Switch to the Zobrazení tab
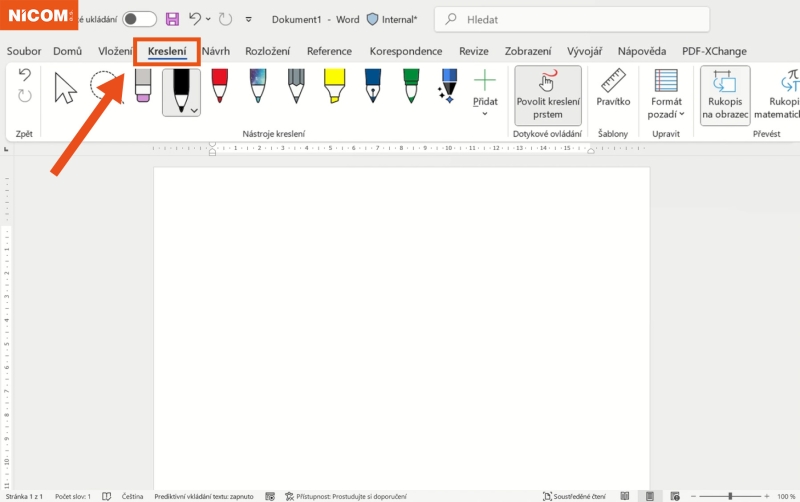 (528, 51)
